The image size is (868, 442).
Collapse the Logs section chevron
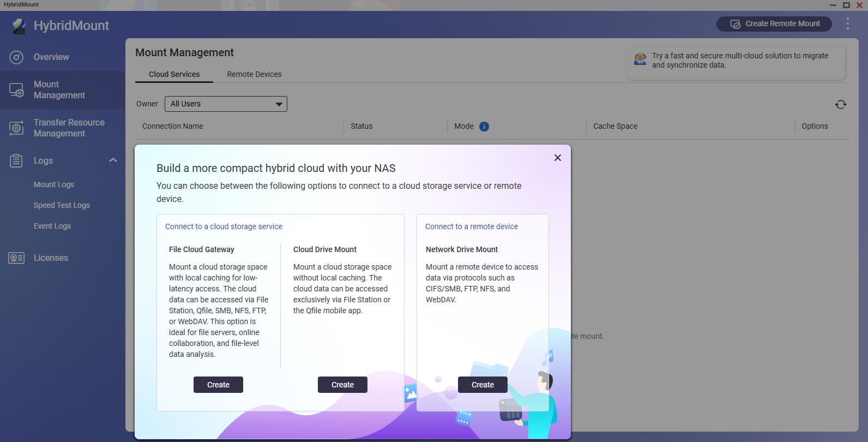pos(113,160)
